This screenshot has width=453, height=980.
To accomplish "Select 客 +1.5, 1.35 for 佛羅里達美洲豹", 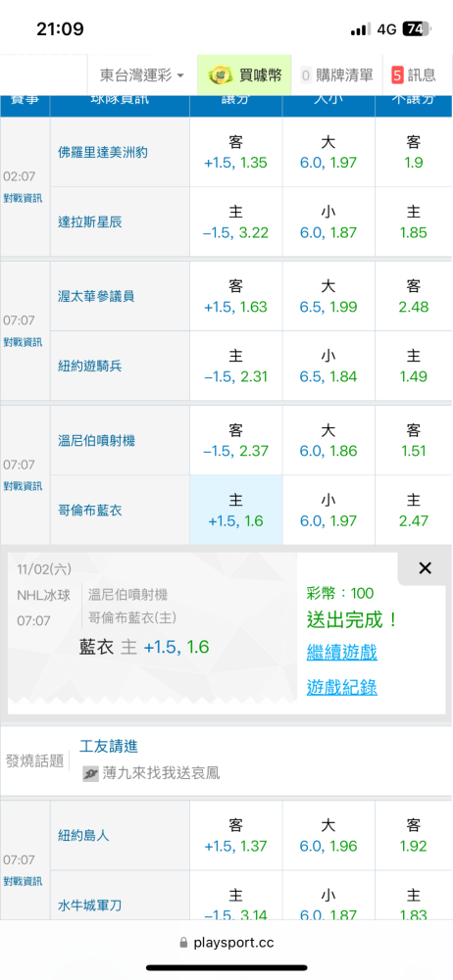I will [x=236, y=153].
